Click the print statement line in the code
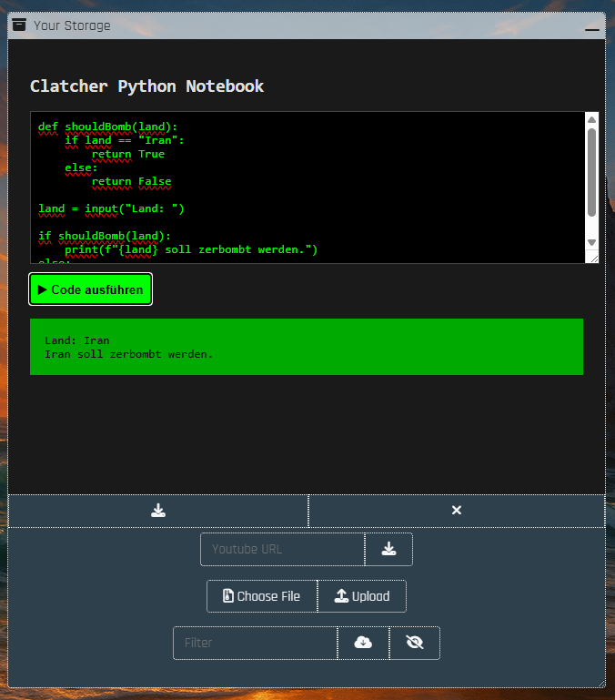This screenshot has width=615, height=700. point(191,249)
